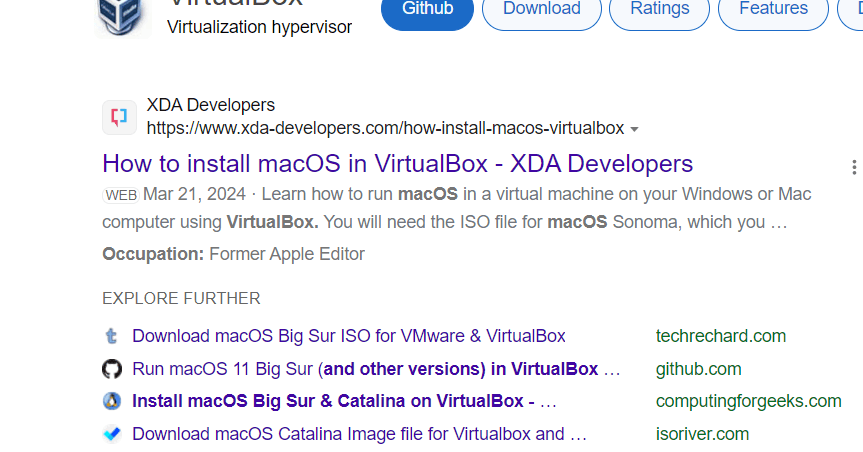
Task: Select the Ratings filter chip
Action: pos(659,10)
